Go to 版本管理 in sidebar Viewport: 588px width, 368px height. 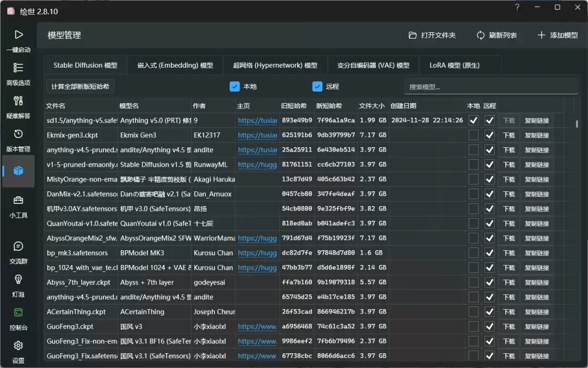tap(19, 135)
